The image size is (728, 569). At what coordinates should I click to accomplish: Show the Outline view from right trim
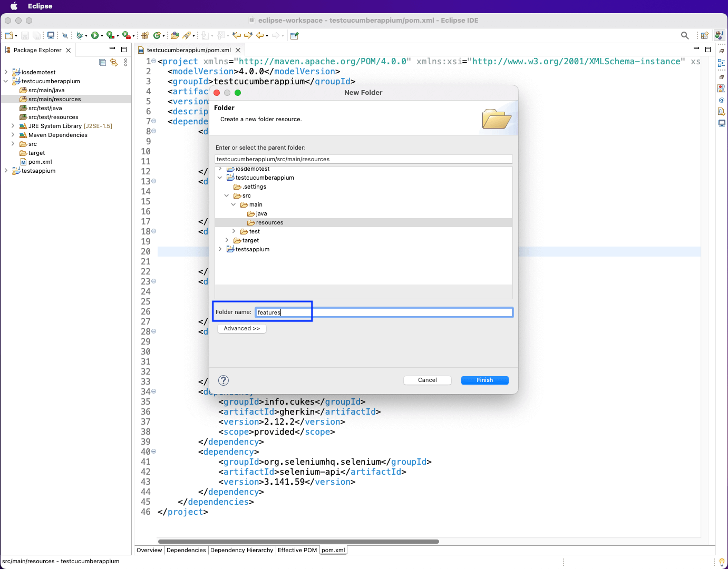click(x=721, y=63)
